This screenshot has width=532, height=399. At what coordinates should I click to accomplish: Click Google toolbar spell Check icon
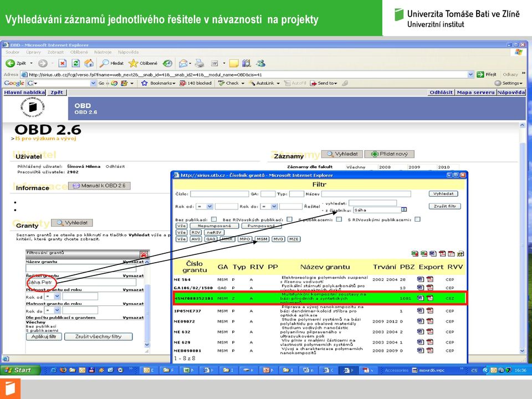pos(222,83)
